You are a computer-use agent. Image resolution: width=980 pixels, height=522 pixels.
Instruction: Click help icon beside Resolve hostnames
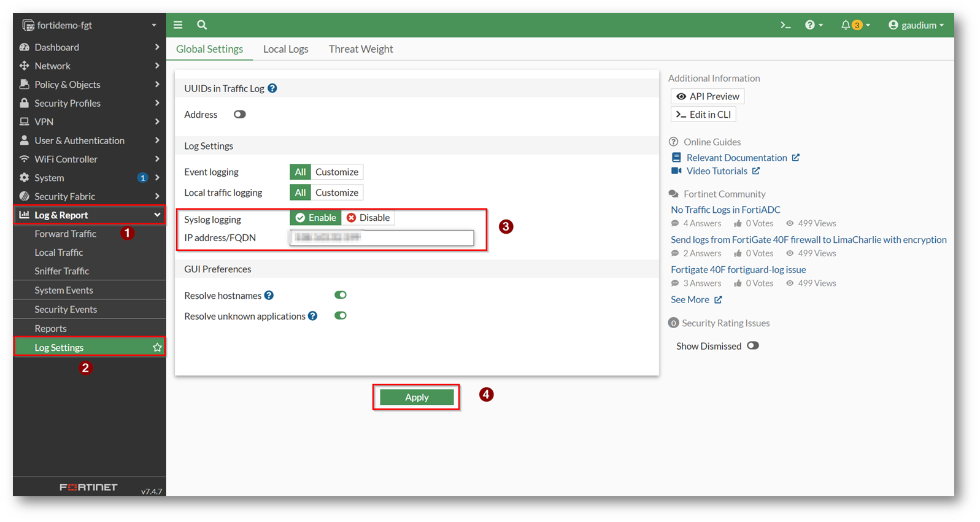269,296
